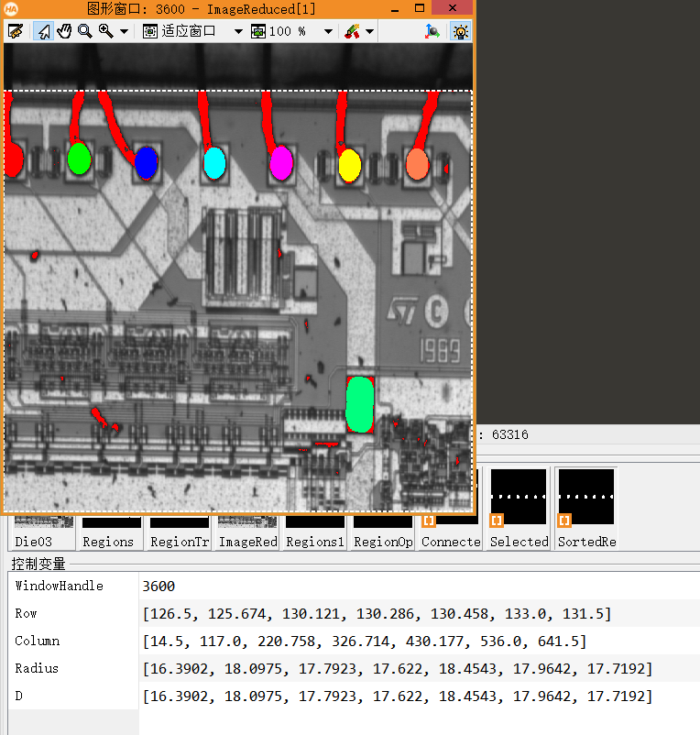This screenshot has width=700, height=735.
Task: Click the fit window icon
Action: [x=150, y=32]
